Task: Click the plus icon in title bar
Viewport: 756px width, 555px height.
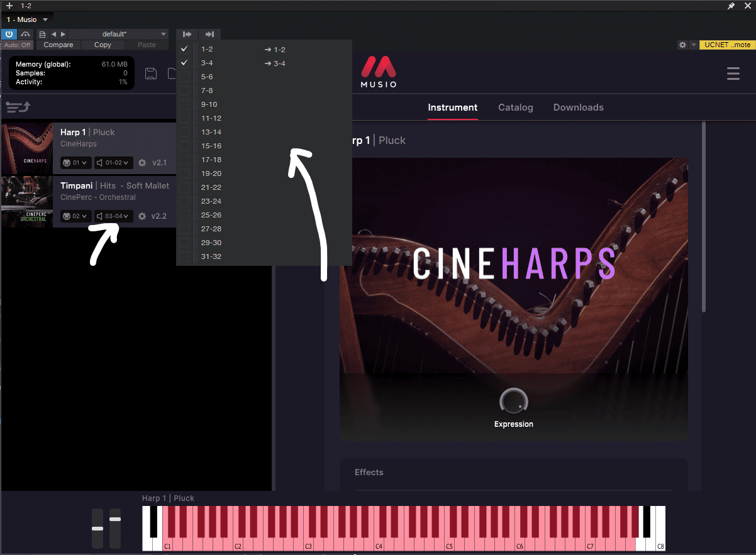Action: (9, 6)
